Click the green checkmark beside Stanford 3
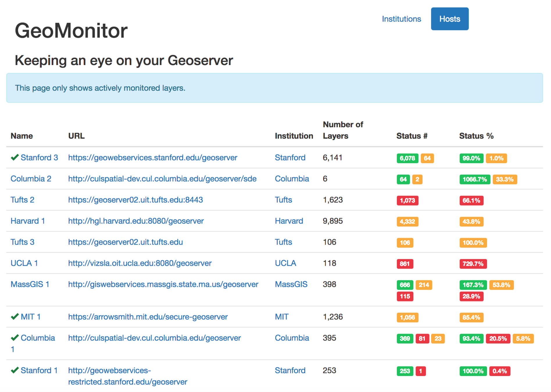The width and height of the screenshot is (551, 392). pyautogui.click(x=15, y=158)
